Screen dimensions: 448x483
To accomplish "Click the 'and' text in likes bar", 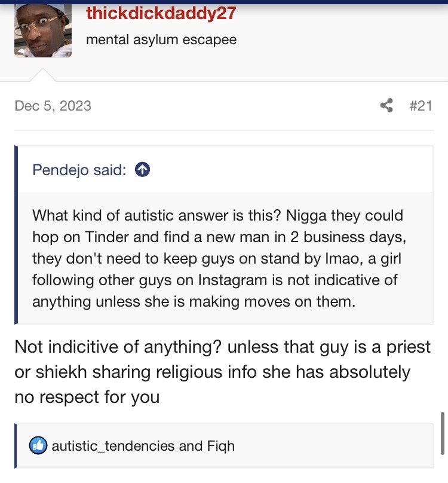I will point(191,445).
